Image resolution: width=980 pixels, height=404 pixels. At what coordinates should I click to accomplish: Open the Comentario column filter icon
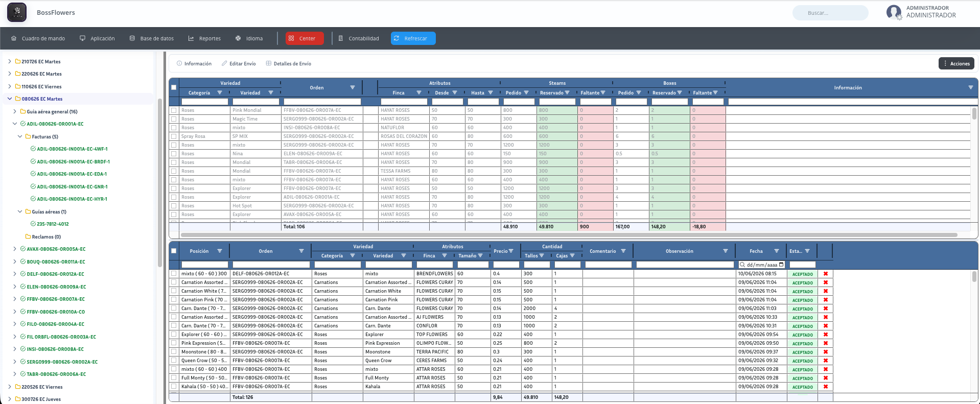point(623,251)
